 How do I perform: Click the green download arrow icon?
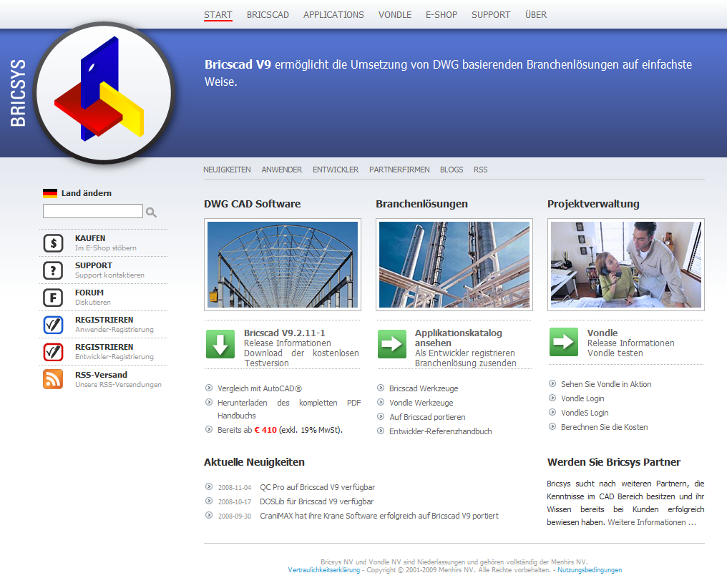coord(220,344)
